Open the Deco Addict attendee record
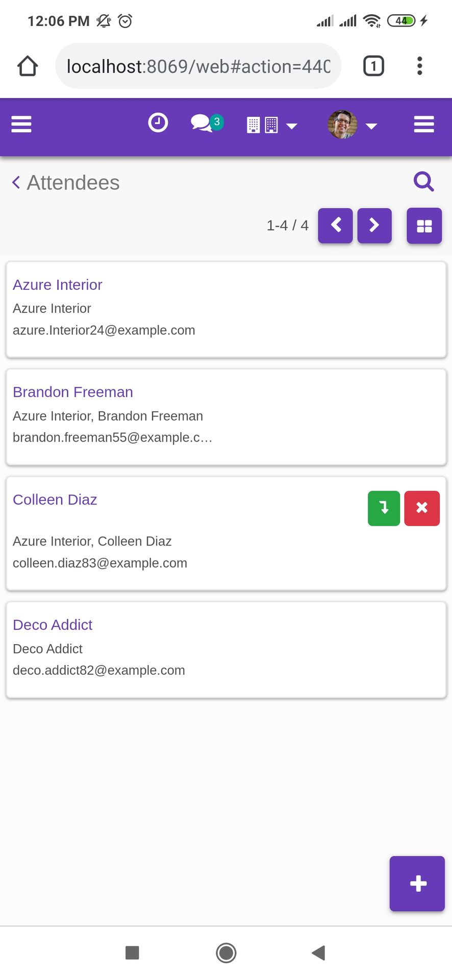 [x=226, y=650]
